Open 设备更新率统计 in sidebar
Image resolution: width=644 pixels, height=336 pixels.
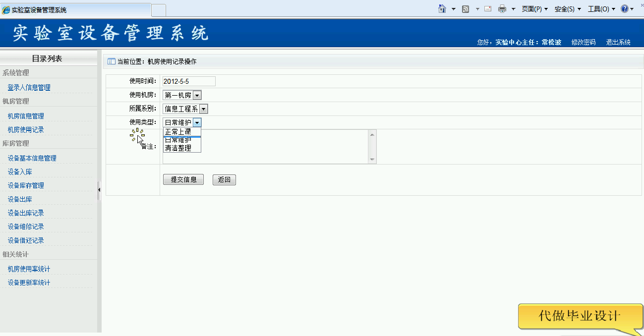click(x=29, y=282)
